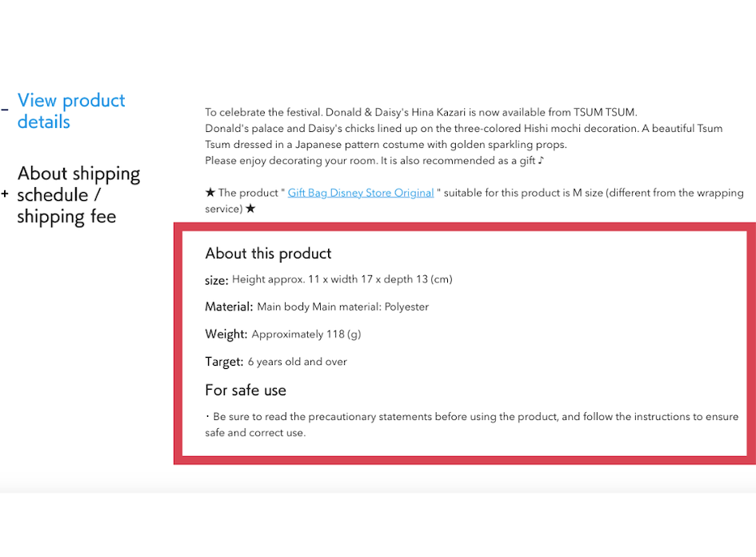Click the star icon after 'service)'
This screenshot has width=756, height=557.
[250, 209]
